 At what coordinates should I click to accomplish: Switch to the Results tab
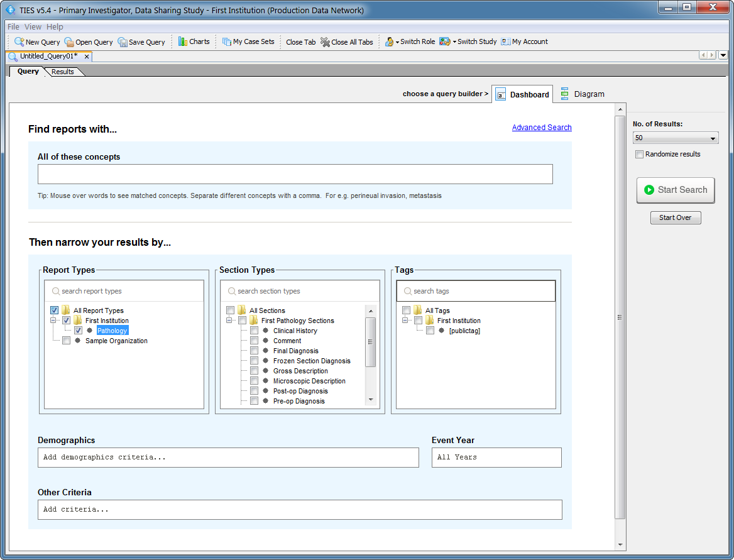tap(63, 71)
